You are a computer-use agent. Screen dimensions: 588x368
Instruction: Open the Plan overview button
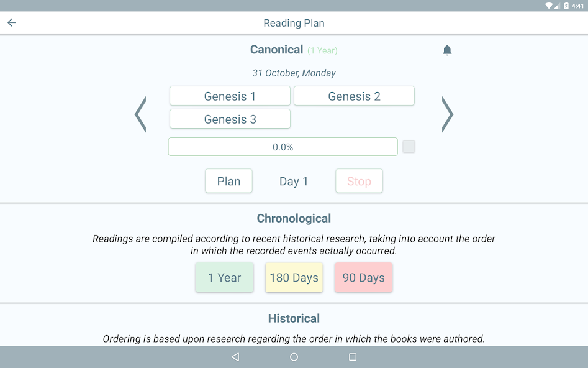228,181
